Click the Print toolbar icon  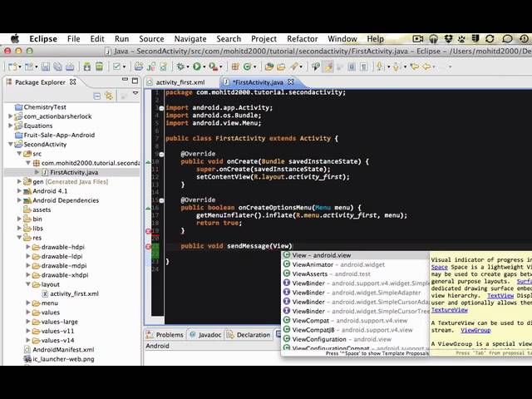pos(70,66)
